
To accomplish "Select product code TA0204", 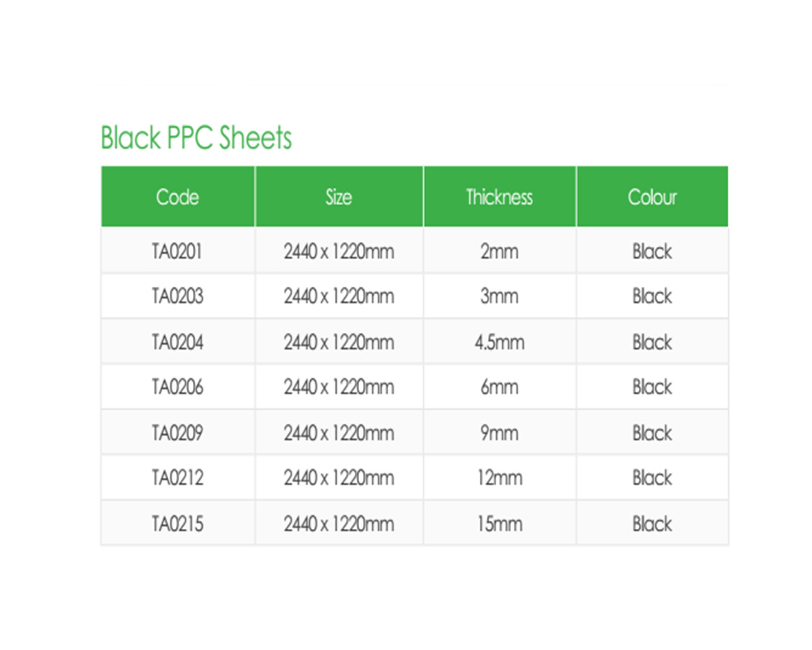I will pos(177,342).
